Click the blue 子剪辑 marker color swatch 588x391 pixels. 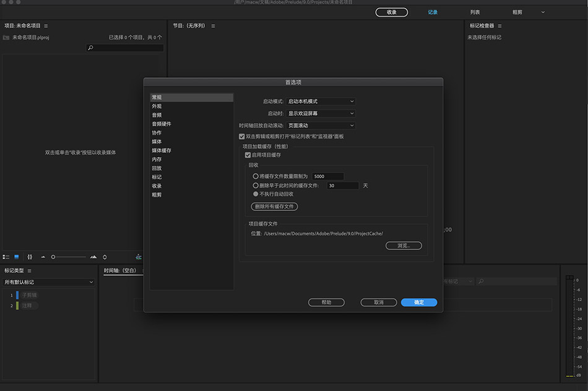[x=17, y=295]
